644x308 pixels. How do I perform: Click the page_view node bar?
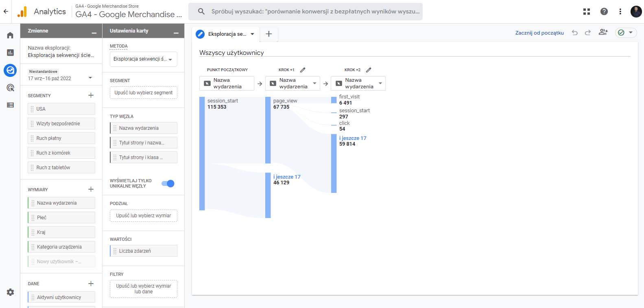coord(268,130)
